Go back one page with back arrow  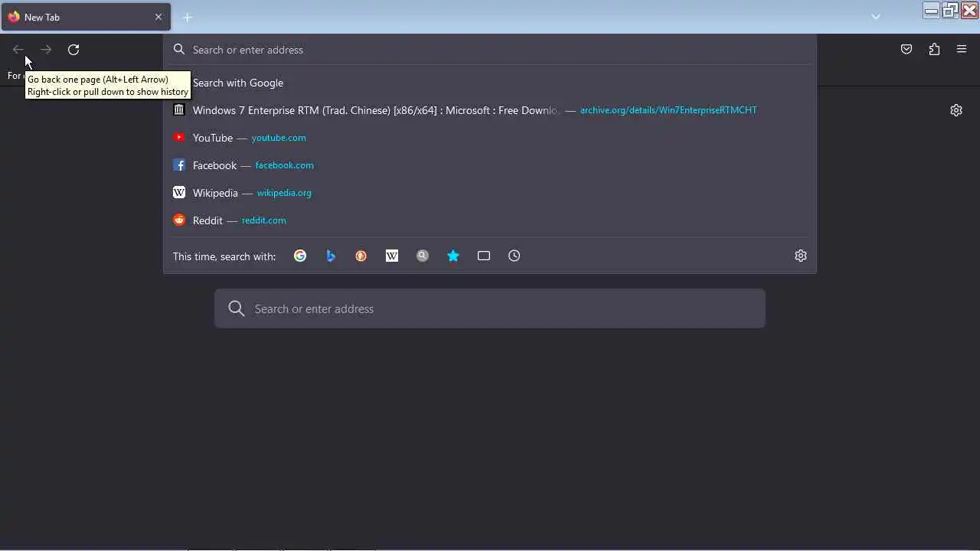18,50
